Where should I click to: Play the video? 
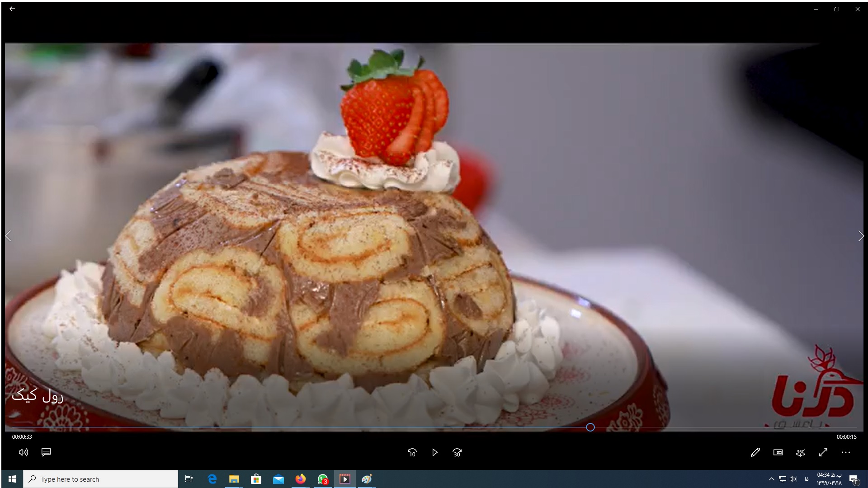pyautogui.click(x=434, y=452)
